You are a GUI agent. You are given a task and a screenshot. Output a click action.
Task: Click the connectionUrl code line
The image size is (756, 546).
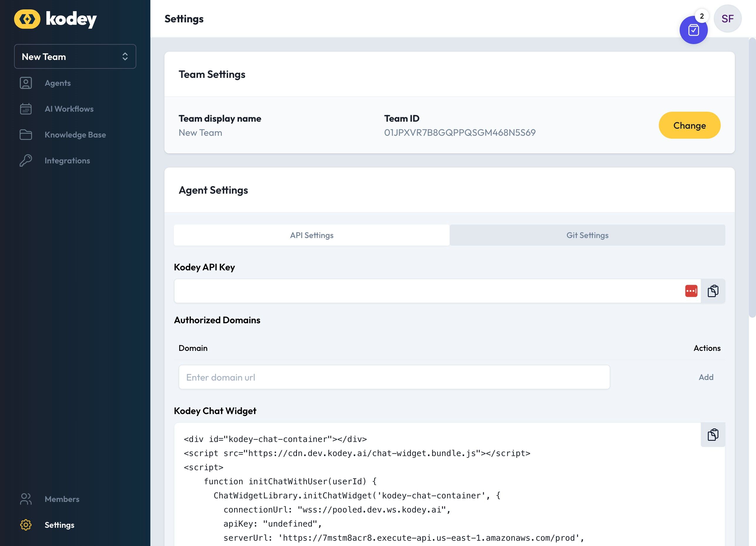pos(337,510)
